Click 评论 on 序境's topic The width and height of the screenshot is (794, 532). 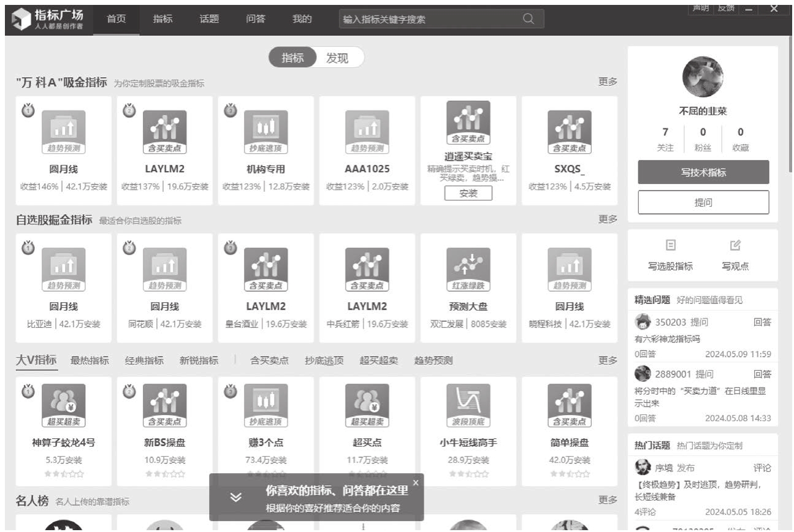[x=762, y=468]
